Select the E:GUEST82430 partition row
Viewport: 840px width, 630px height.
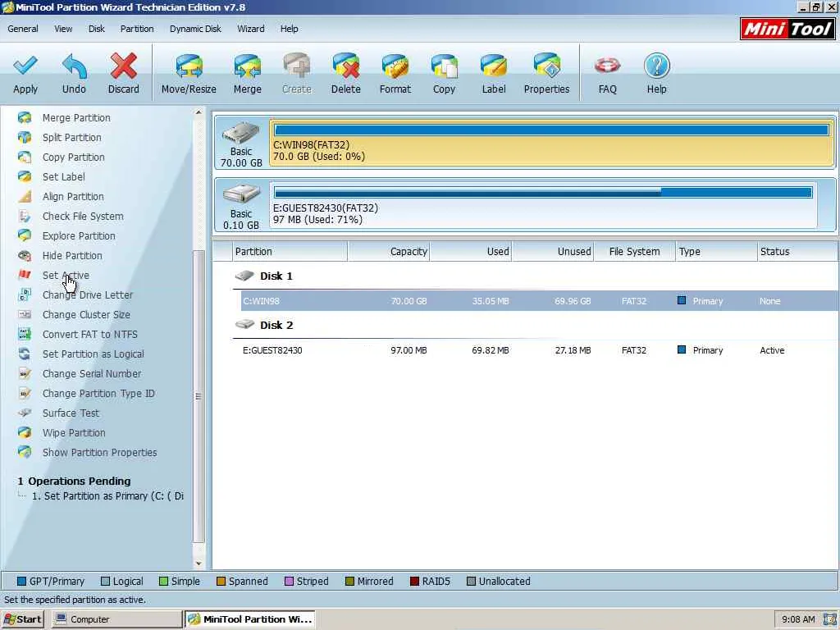click(x=539, y=350)
